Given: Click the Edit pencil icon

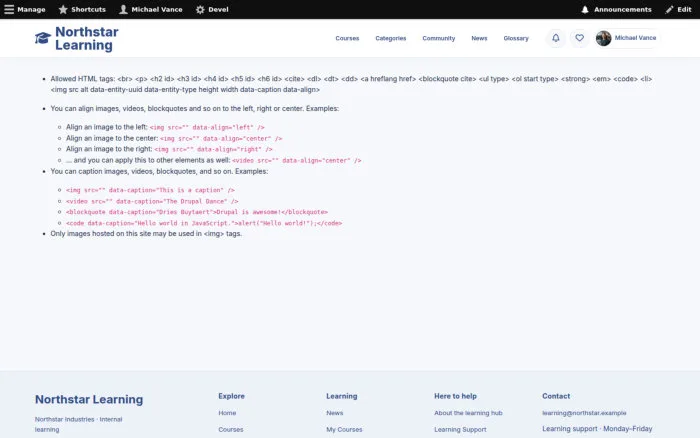Looking at the screenshot, I should pyautogui.click(x=669, y=9).
